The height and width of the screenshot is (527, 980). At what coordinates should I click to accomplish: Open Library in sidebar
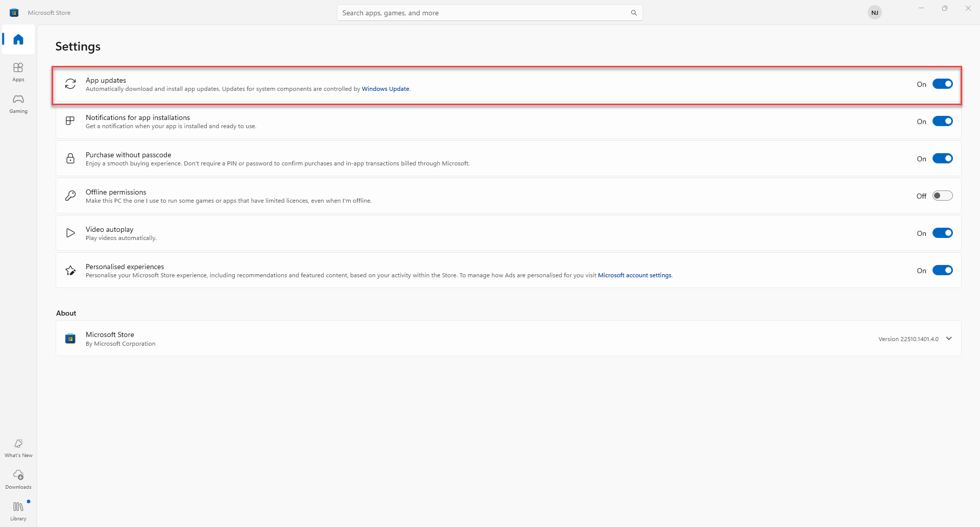tap(18, 511)
